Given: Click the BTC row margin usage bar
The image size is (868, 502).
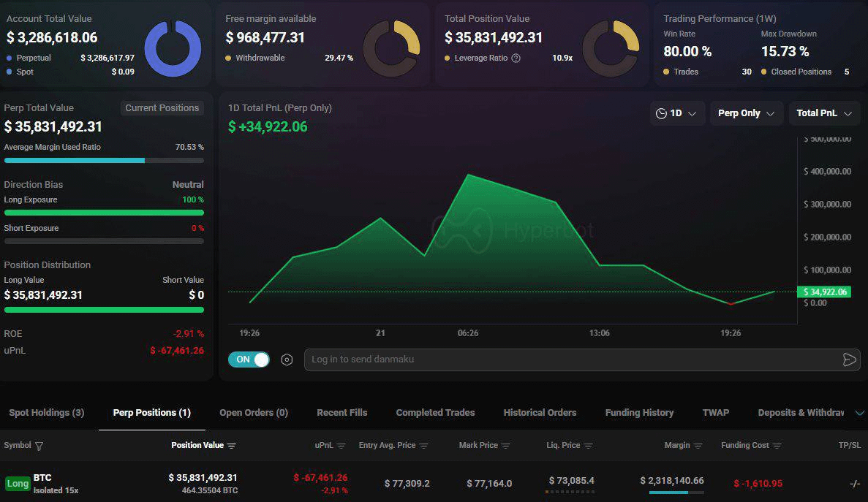Looking at the screenshot, I should 676,492.
